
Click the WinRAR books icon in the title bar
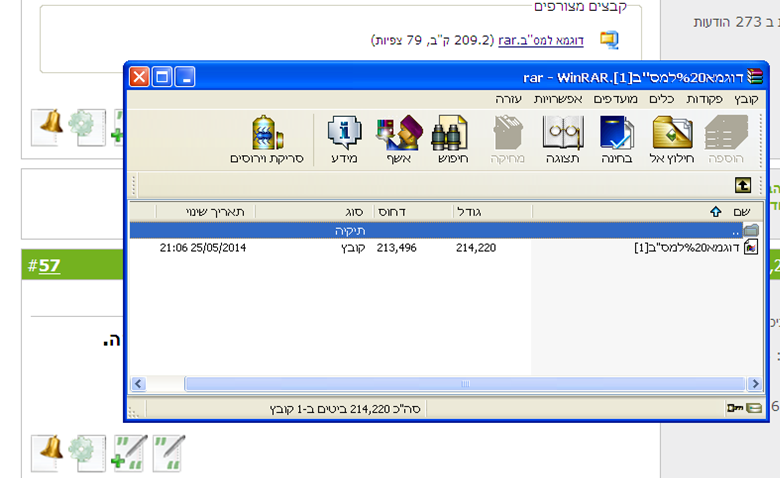click(755, 77)
